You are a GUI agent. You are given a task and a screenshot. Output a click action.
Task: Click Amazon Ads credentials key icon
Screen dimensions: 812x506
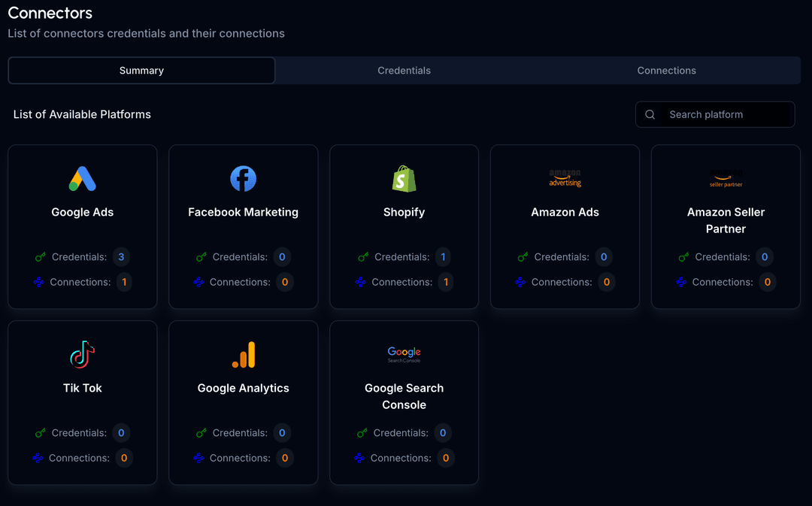click(x=523, y=257)
